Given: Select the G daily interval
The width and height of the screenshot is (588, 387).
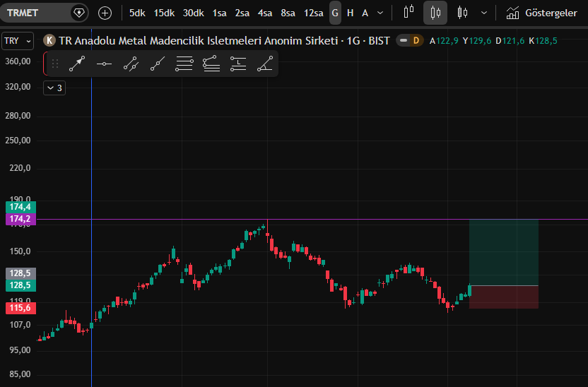Looking at the screenshot, I should pyautogui.click(x=335, y=13).
